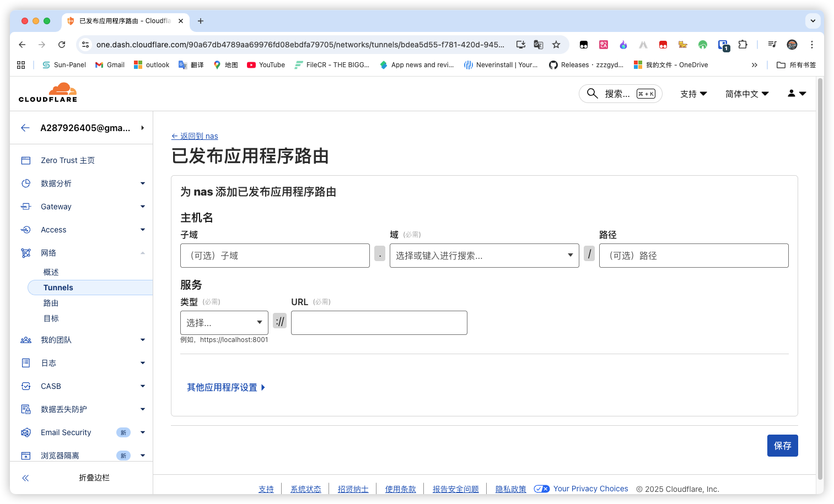Click the 子域 subdomain input field
This screenshot has height=504, width=834.
tap(275, 256)
